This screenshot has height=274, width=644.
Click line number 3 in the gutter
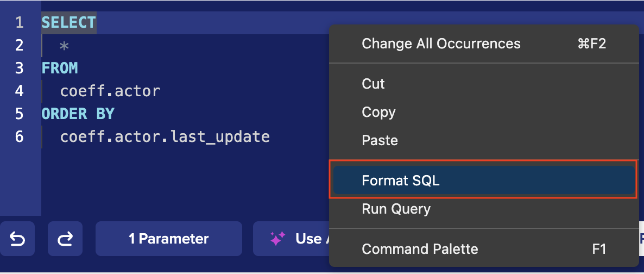click(x=20, y=68)
